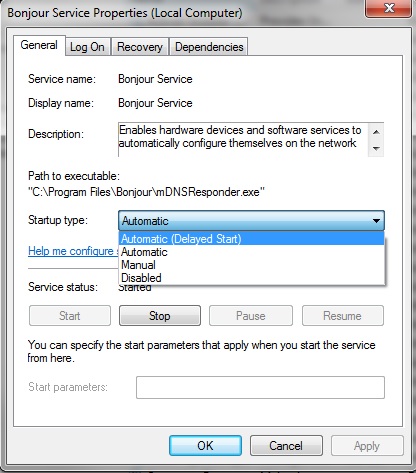The height and width of the screenshot is (473, 416).
Task: Click description scroll down arrow
Action: coord(376,148)
